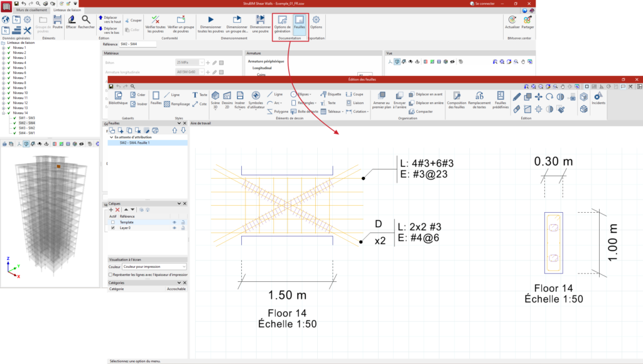Click Dimensionner toutes les poutres

[x=210, y=24]
